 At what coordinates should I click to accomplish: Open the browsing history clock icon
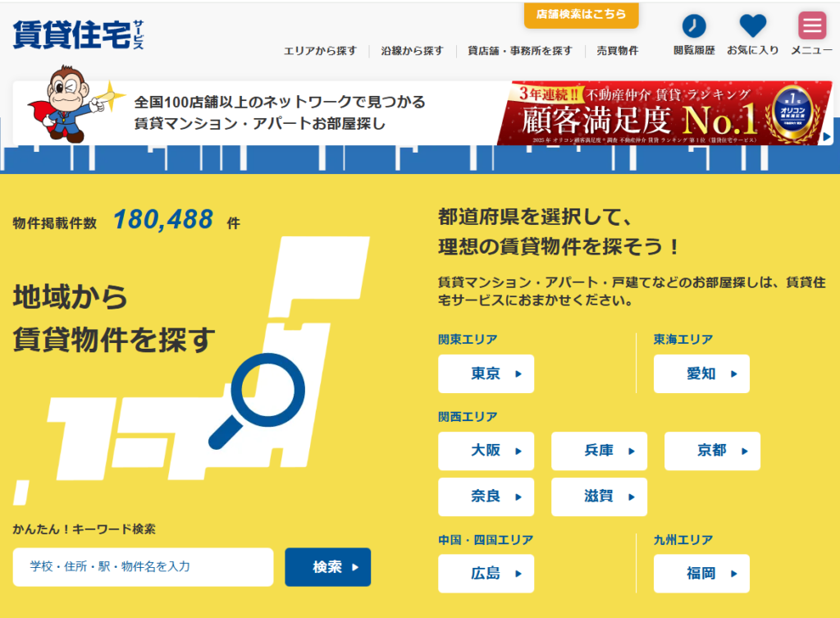pyautogui.click(x=693, y=26)
